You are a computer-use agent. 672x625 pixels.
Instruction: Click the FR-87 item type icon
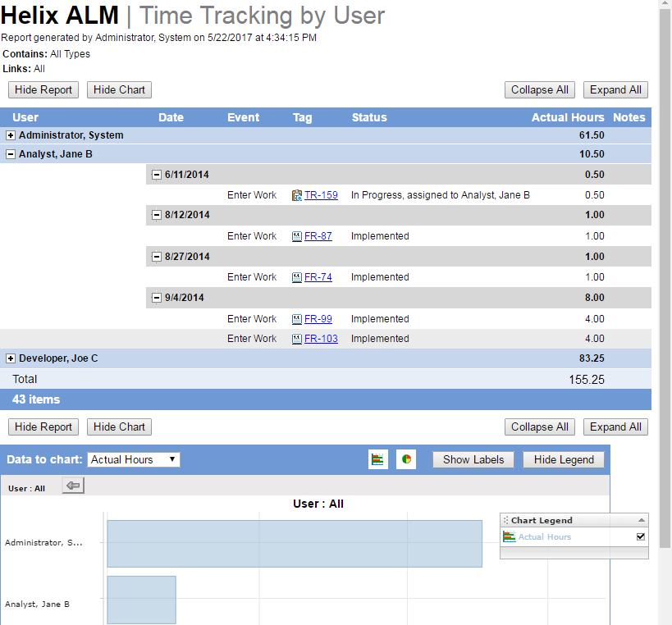pyautogui.click(x=297, y=236)
